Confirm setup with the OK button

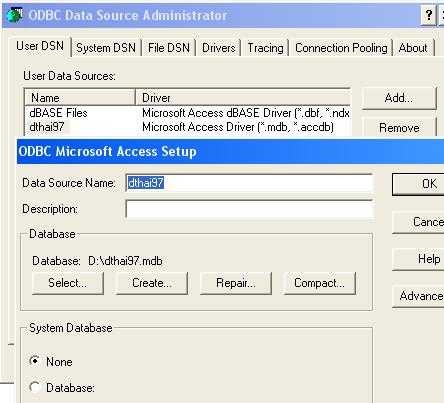(x=419, y=184)
